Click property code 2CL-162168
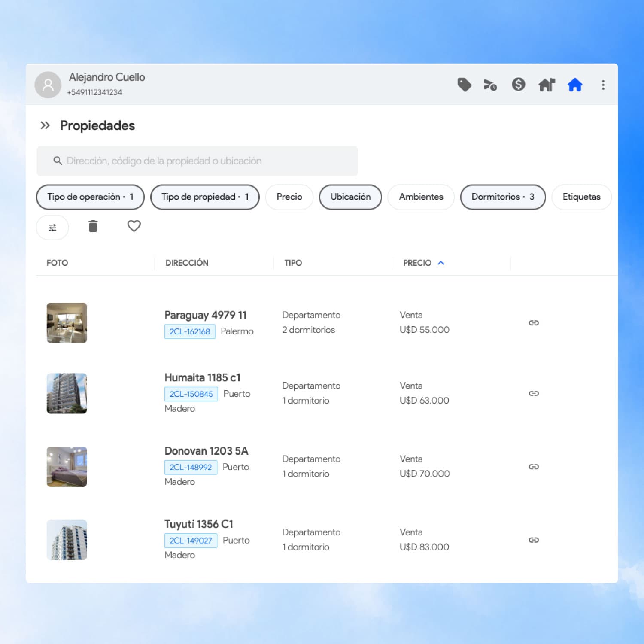The height and width of the screenshot is (644, 644). 190,331
